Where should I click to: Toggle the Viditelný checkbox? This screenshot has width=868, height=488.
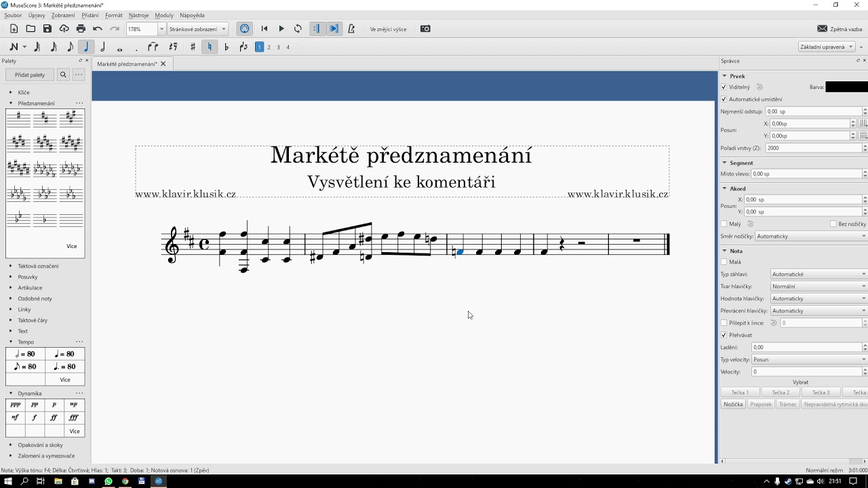724,87
